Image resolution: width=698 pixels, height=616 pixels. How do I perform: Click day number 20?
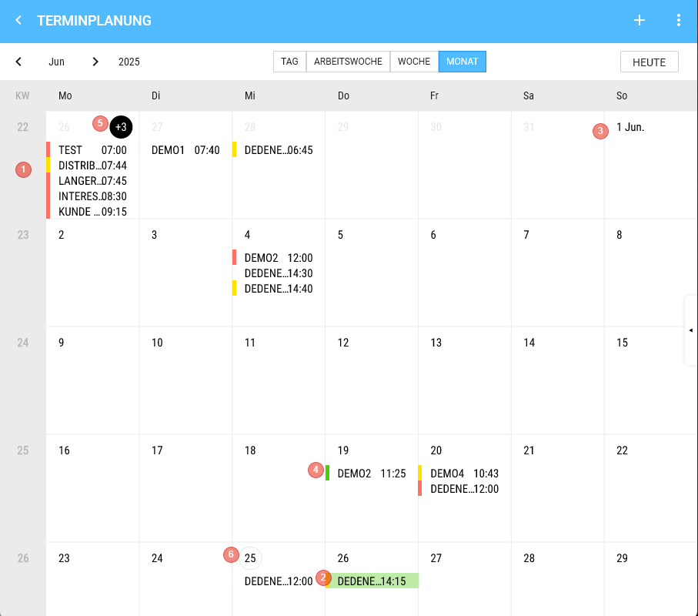(x=436, y=450)
